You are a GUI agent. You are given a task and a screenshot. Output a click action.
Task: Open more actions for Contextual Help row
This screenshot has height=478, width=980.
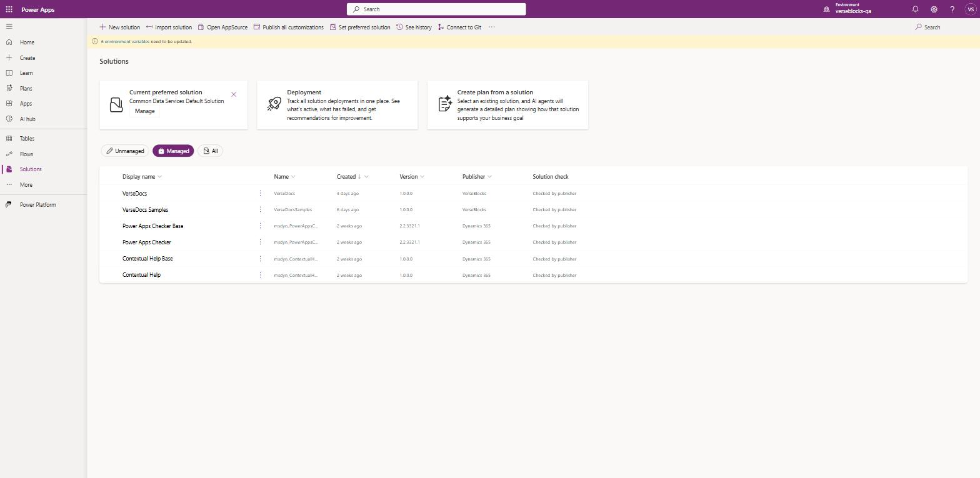[260, 275]
